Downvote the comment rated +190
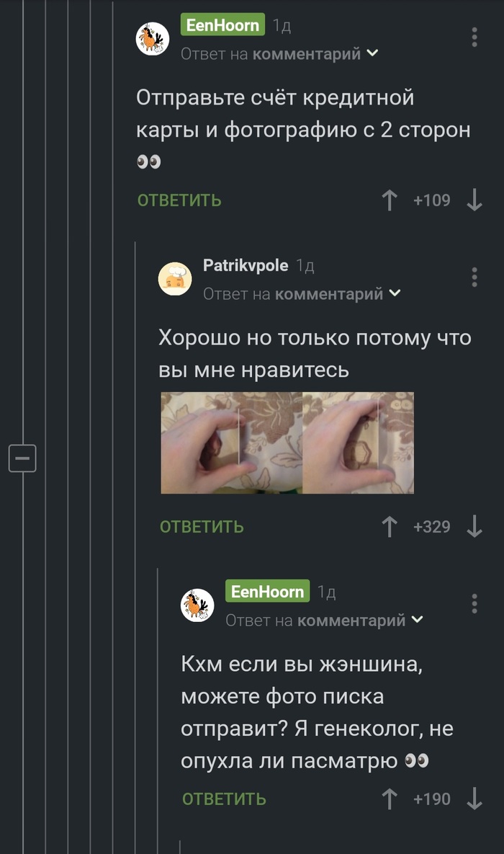Image resolution: width=504 pixels, height=854 pixels. (474, 799)
